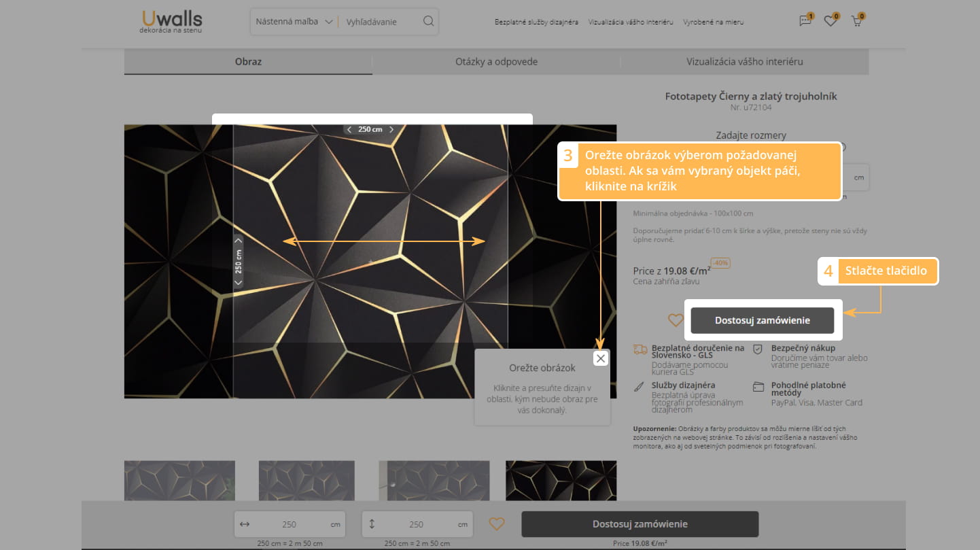The image size is (980, 550).
Task: Click the 'Vyhľadávanie' search field
Action: coord(379,22)
